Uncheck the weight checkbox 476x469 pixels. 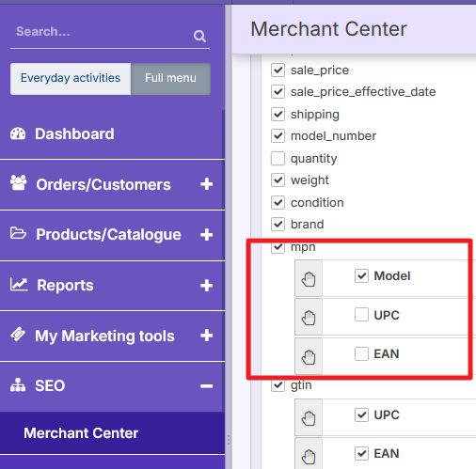[278, 180]
